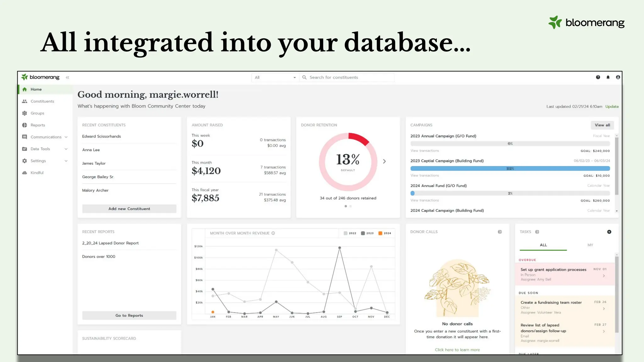Click the Tasks report pie icon
Viewport: 644px width, 362px height.
(537, 232)
